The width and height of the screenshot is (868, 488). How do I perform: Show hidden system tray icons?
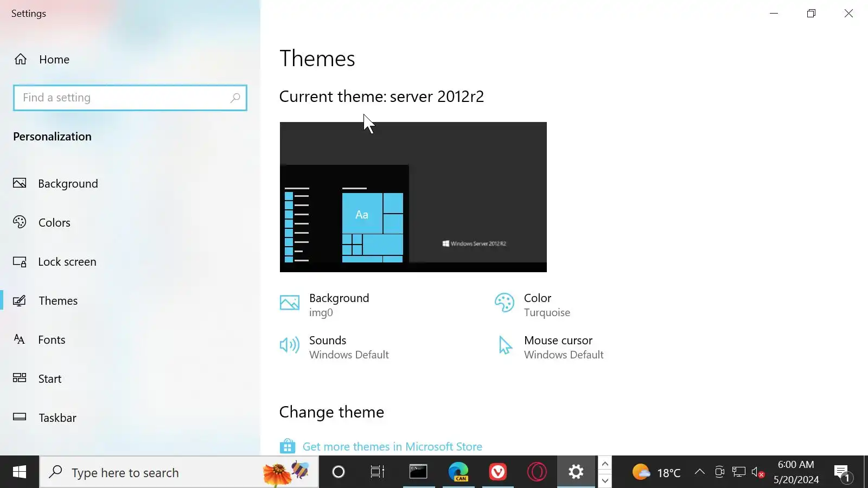coord(700,472)
